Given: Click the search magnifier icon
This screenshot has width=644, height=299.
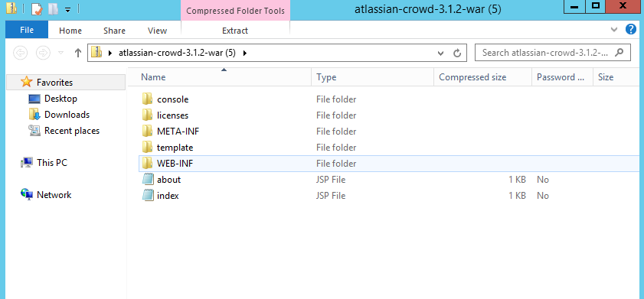Looking at the screenshot, I should tap(619, 53).
